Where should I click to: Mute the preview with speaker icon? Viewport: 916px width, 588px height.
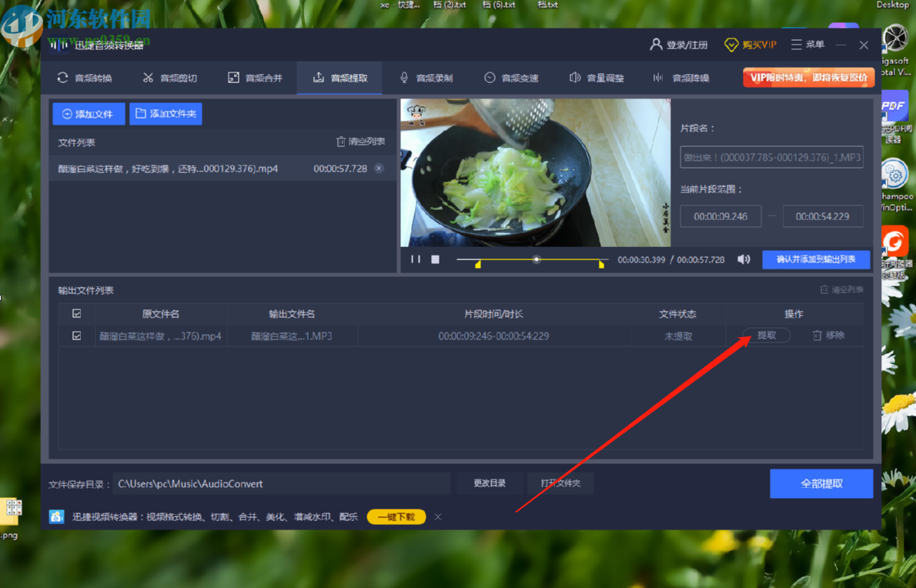pos(744,259)
